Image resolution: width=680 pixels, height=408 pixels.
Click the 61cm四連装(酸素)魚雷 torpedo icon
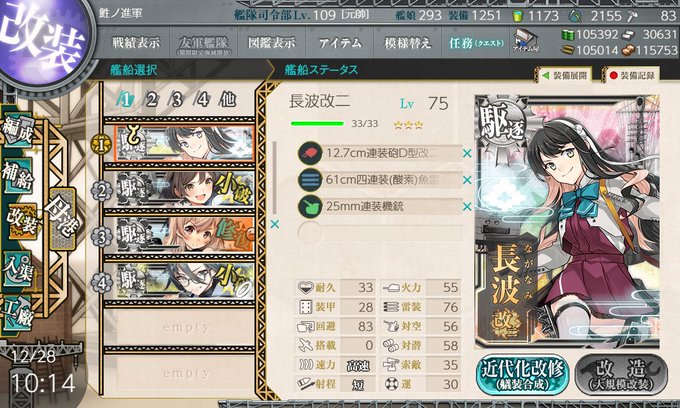[310, 180]
